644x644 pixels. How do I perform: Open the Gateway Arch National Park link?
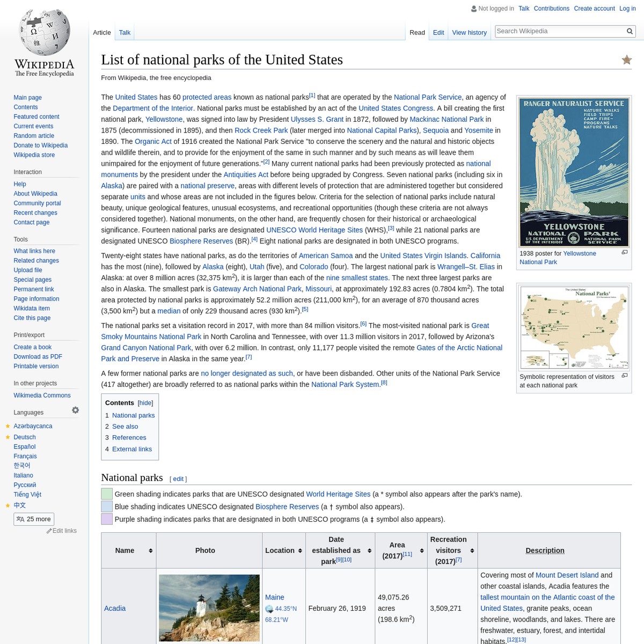pyautogui.click(x=257, y=289)
